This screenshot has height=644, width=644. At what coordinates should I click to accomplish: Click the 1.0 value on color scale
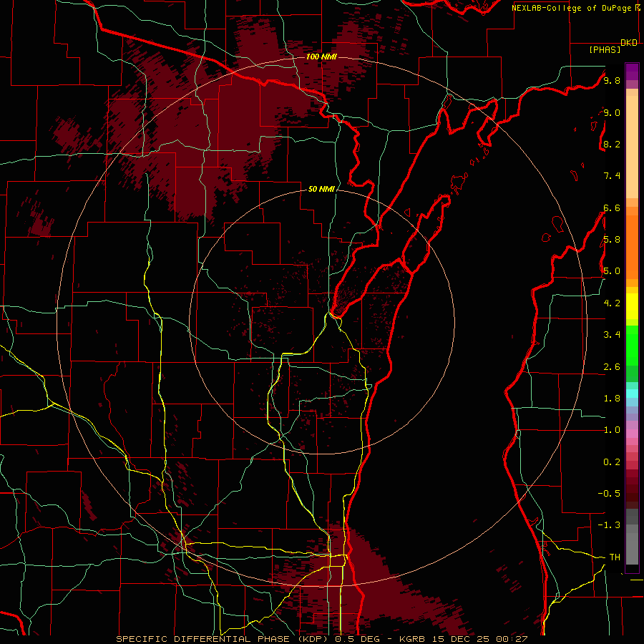pyautogui.click(x=612, y=430)
